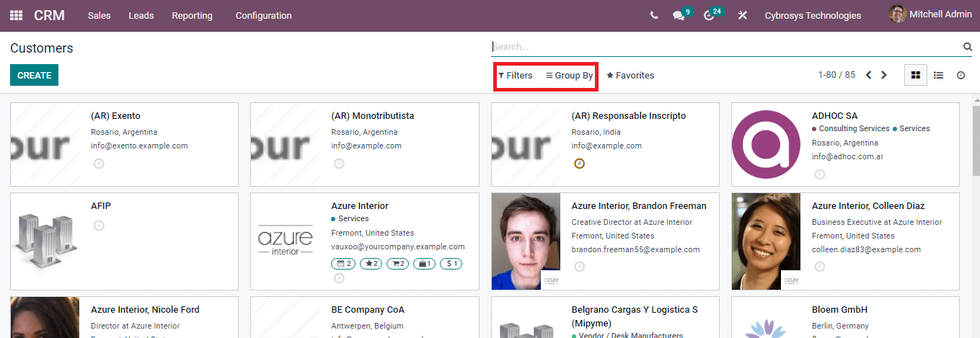Viewport: 980px width, 338px height.
Task: Click the vertical scrollbar thumb
Action: click(976, 139)
